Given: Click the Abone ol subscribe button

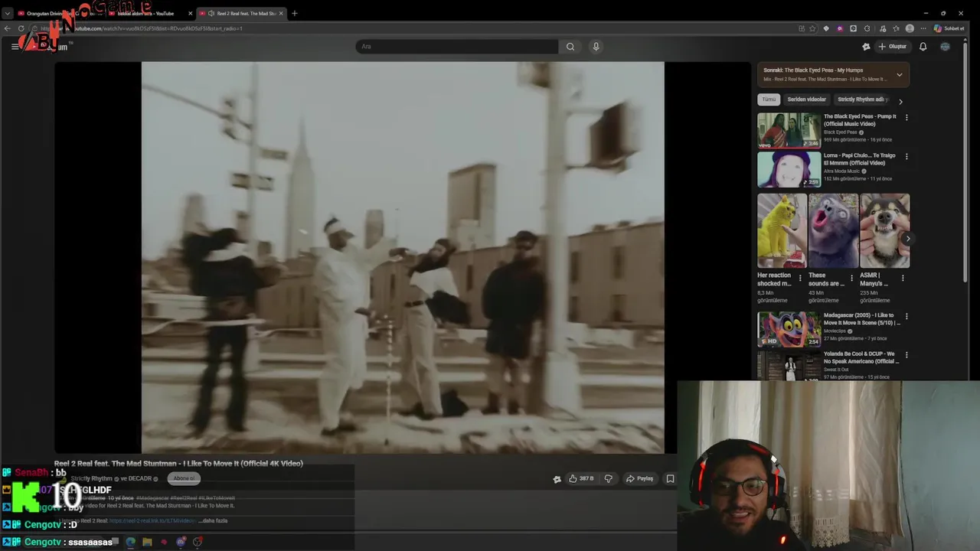Looking at the screenshot, I should [x=184, y=478].
